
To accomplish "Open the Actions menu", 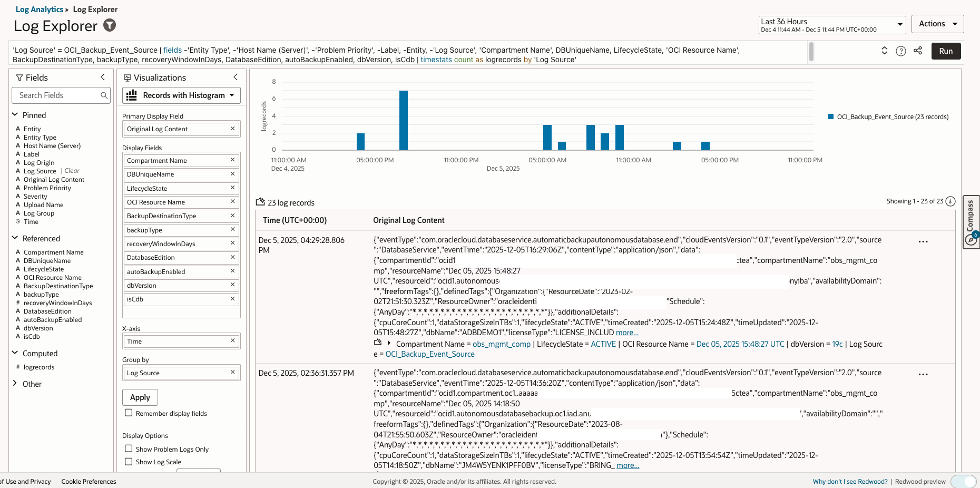I will [937, 24].
